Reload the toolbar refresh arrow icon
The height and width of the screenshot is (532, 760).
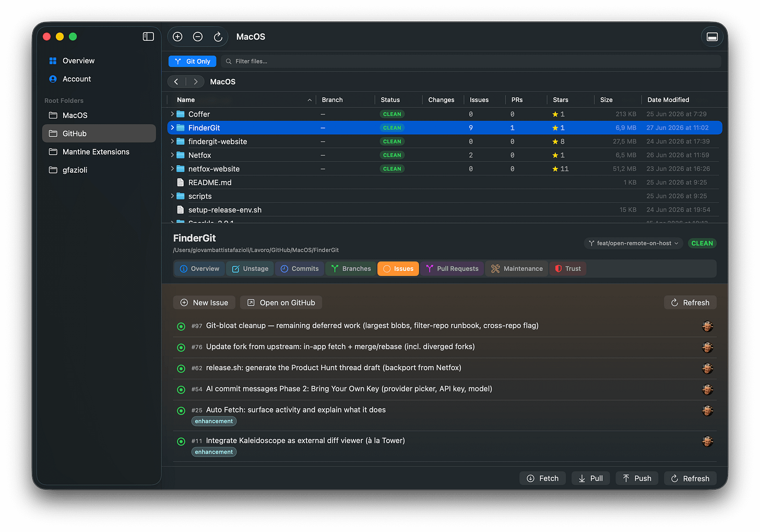[x=218, y=37]
